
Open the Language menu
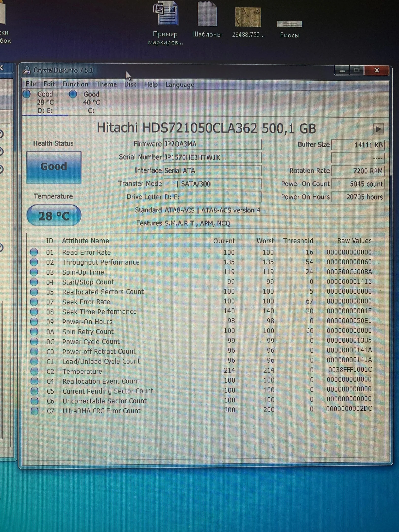(180, 85)
